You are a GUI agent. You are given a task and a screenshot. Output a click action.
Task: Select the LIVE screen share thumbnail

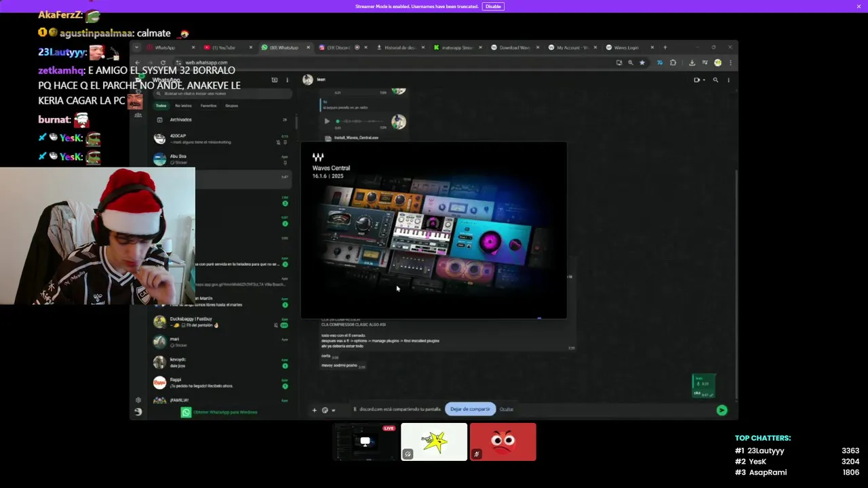[365, 442]
